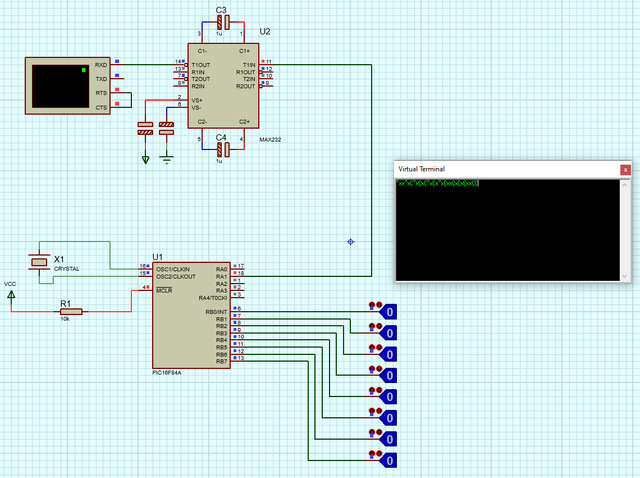Viewport: 640px width, 478px height.
Task: Click the T2IN pin label on MAX232
Action: click(x=249, y=79)
